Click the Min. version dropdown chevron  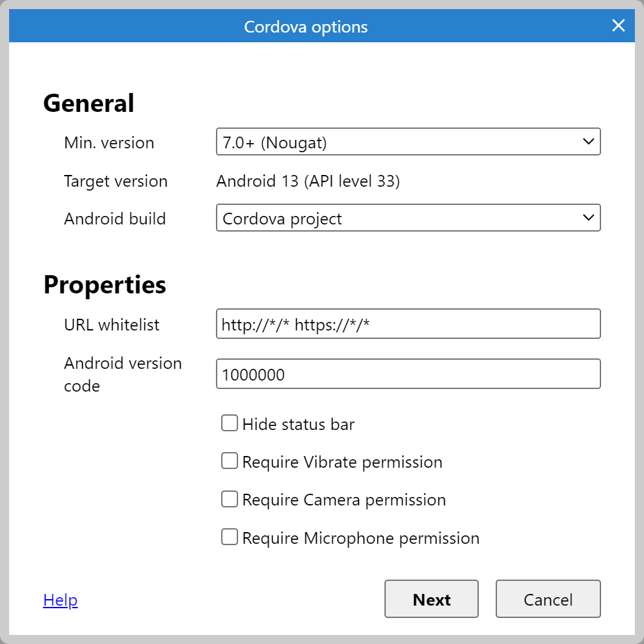pyautogui.click(x=589, y=142)
